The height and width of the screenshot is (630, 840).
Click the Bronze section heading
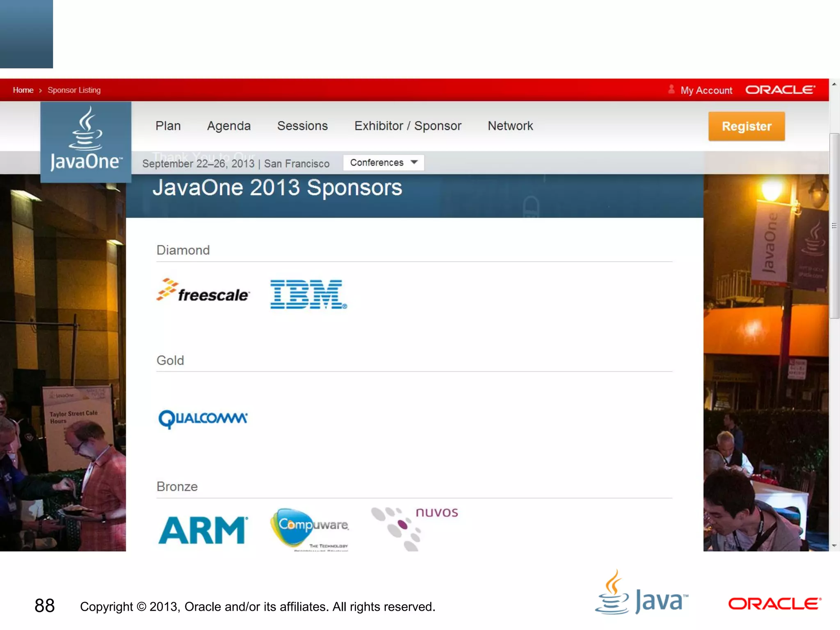point(177,486)
